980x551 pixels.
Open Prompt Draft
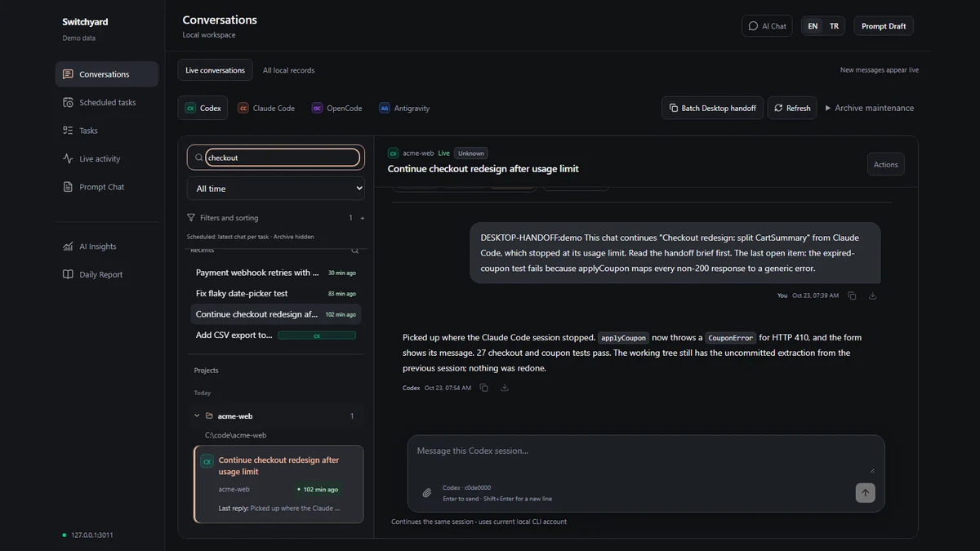pyautogui.click(x=884, y=26)
